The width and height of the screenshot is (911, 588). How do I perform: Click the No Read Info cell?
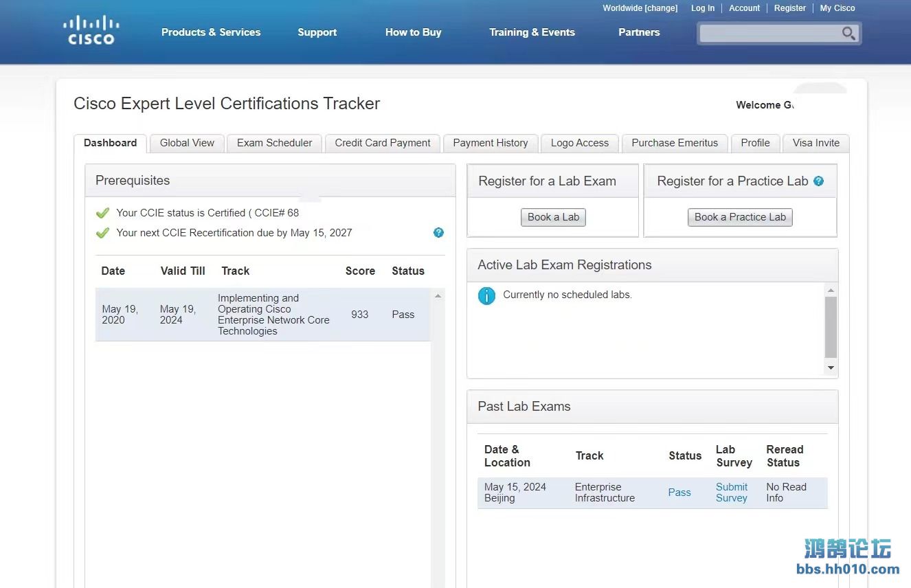click(x=786, y=493)
